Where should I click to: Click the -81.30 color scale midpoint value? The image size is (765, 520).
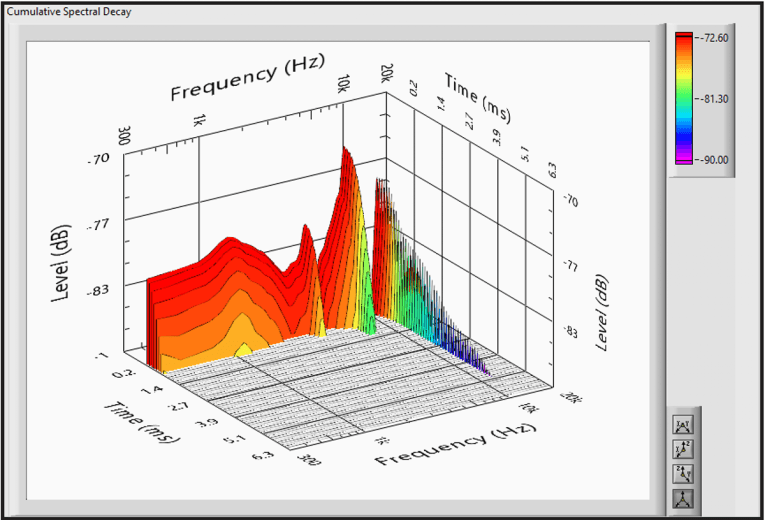[x=714, y=98]
